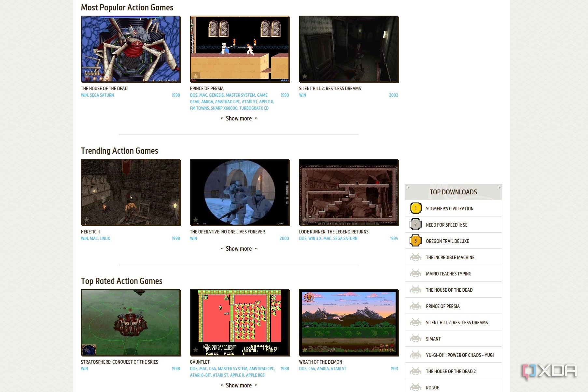Open Gauntlet game title link
The width and height of the screenshot is (588, 392).
[200, 362]
